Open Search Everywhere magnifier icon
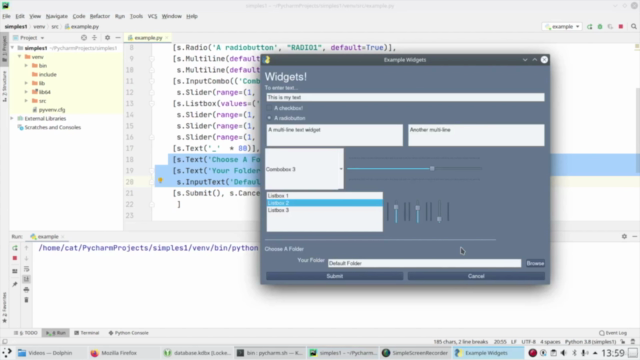The image size is (640, 360). pos(634,27)
